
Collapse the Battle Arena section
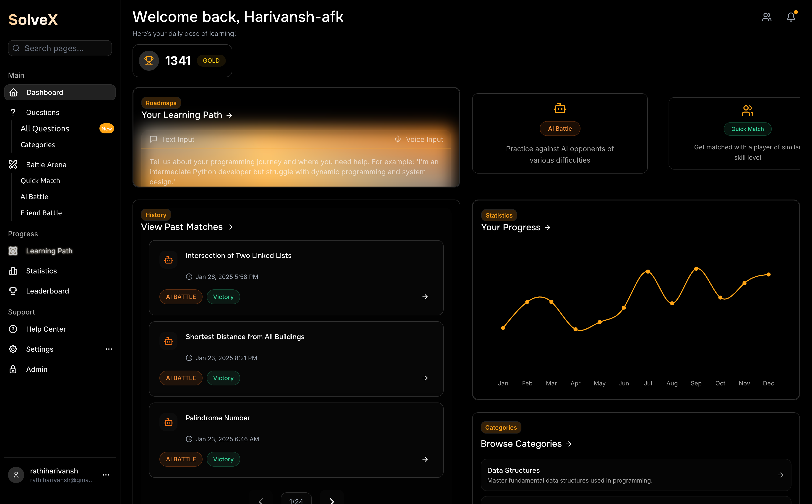coord(46,165)
